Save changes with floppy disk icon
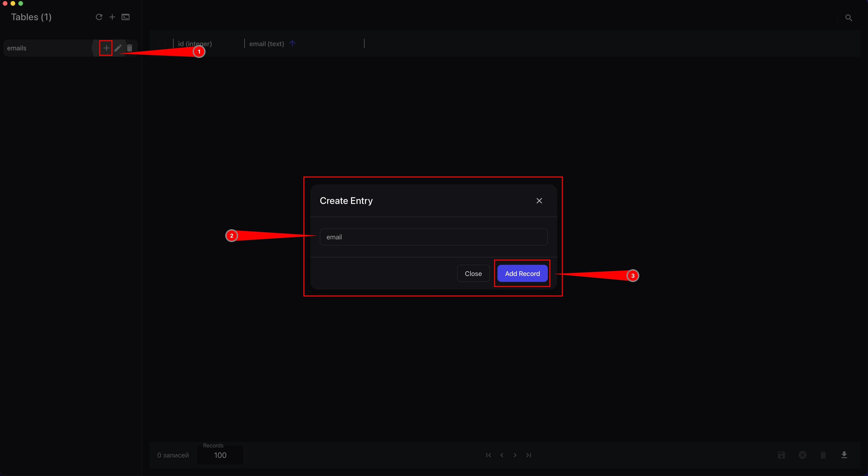The height and width of the screenshot is (476, 868). coord(781,455)
